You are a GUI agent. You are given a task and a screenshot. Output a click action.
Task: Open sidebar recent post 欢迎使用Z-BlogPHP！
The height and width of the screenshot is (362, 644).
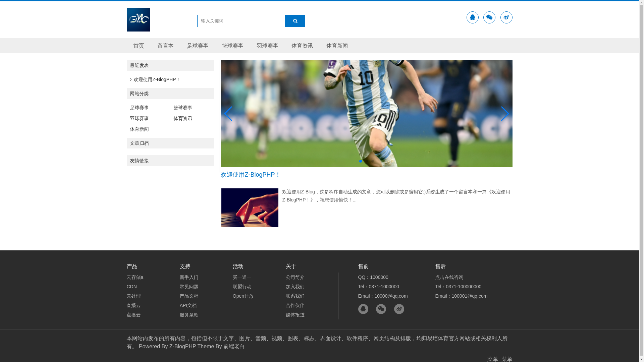tap(157, 79)
